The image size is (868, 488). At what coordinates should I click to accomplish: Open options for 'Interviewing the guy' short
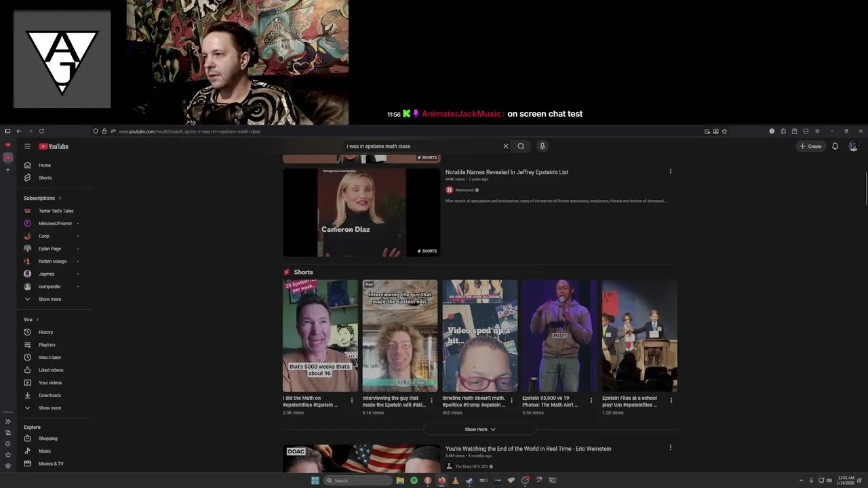pos(431,401)
